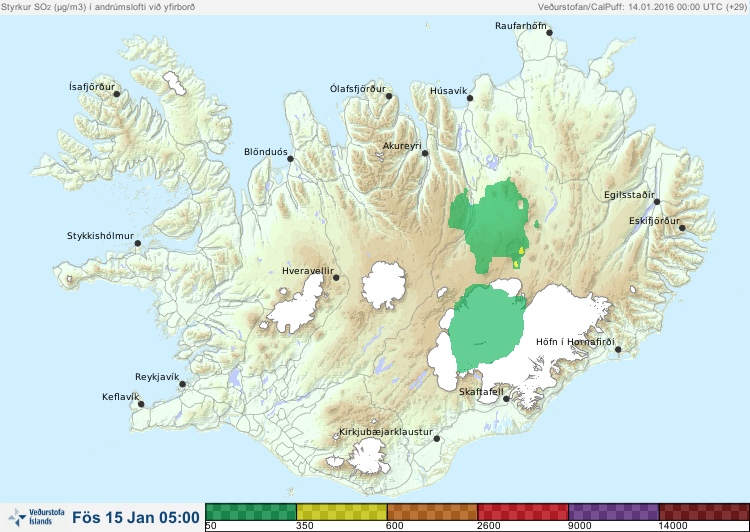Click the Blönduós station dot
Screen dimensions: 750x532
[290, 159]
